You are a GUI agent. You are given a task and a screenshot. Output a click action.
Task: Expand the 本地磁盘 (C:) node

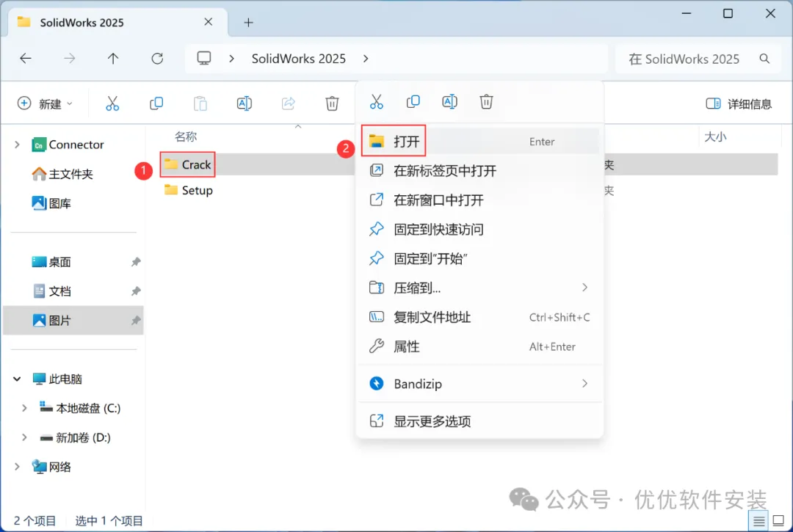tap(23, 408)
